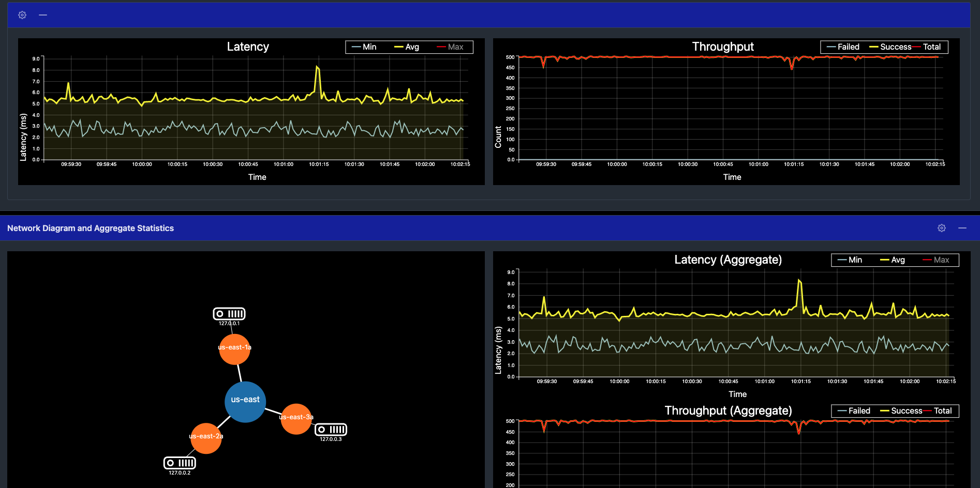The image size is (980, 488).
Task: Select the blue us-east hub node
Action: tap(245, 401)
